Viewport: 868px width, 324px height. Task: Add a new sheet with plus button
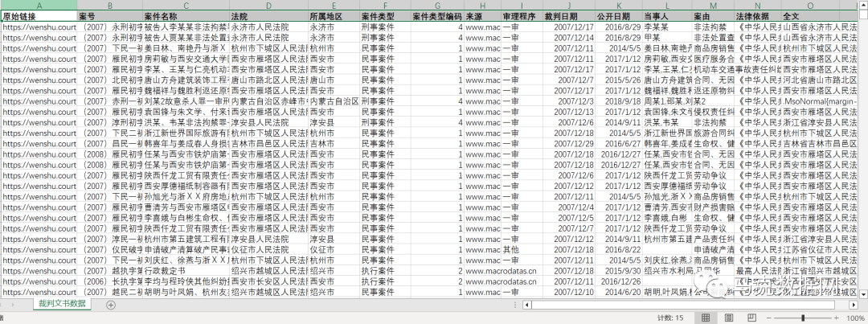click(x=111, y=305)
